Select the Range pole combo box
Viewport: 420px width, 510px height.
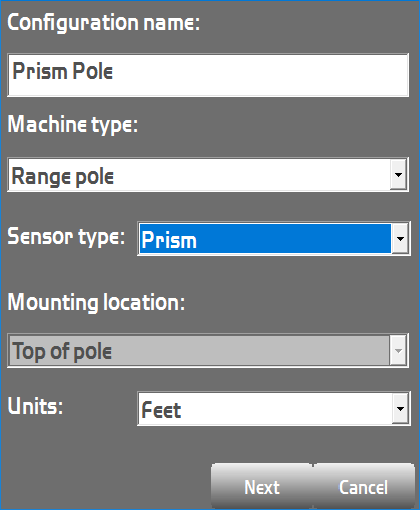point(208,175)
